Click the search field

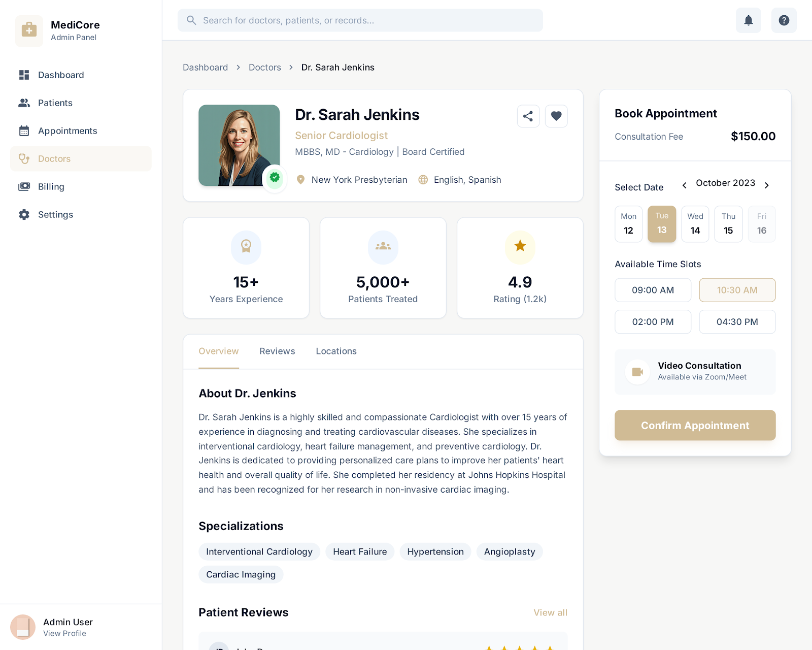[360, 20]
